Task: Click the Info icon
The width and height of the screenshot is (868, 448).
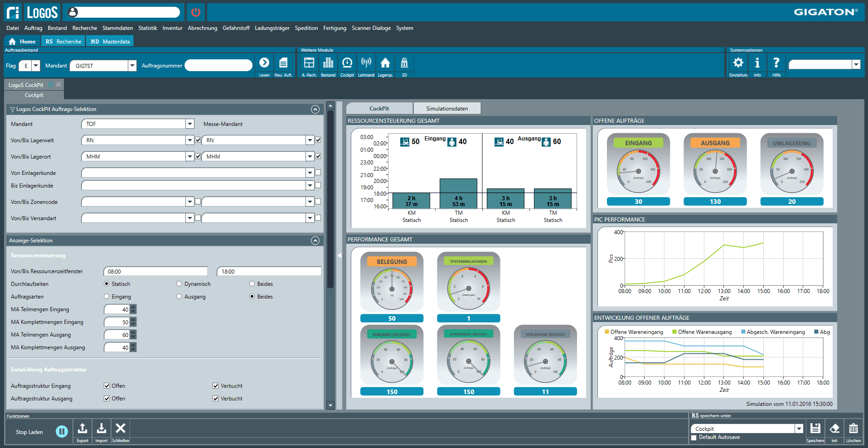Action: pyautogui.click(x=757, y=63)
